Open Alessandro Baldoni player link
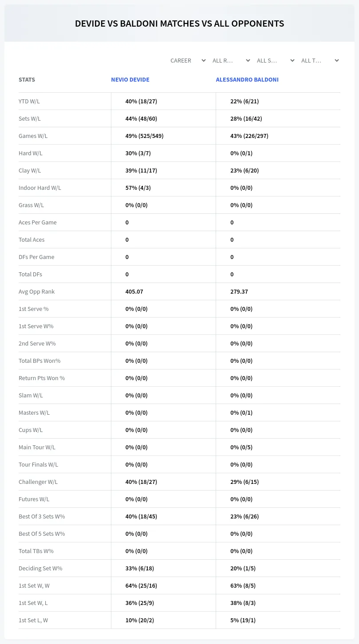Screen dimensions: 359x644 pos(247,80)
